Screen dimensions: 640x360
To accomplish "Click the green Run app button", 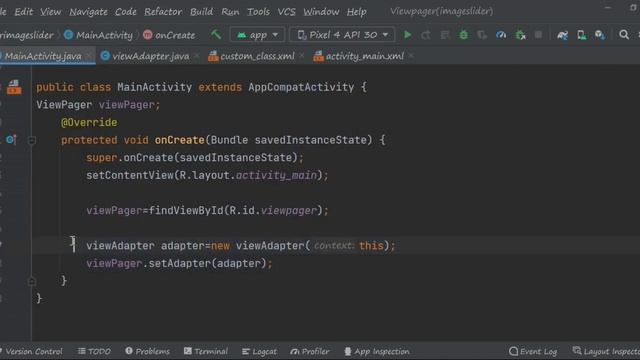I will (x=407, y=35).
